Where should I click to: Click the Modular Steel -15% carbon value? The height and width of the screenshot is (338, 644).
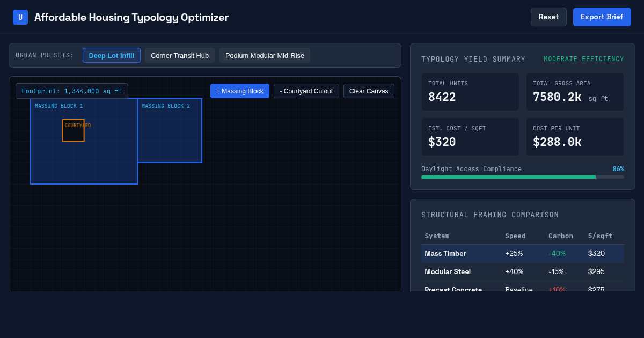pos(557,272)
